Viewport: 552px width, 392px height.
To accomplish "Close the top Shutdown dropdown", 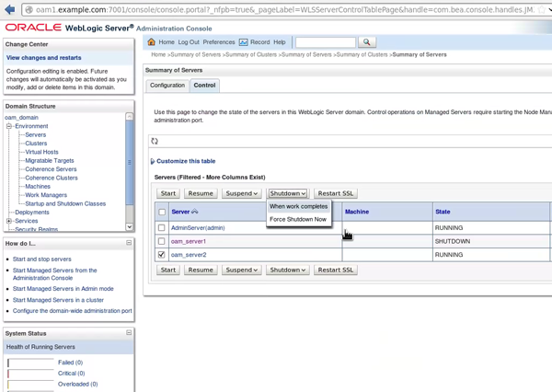I will pos(288,193).
